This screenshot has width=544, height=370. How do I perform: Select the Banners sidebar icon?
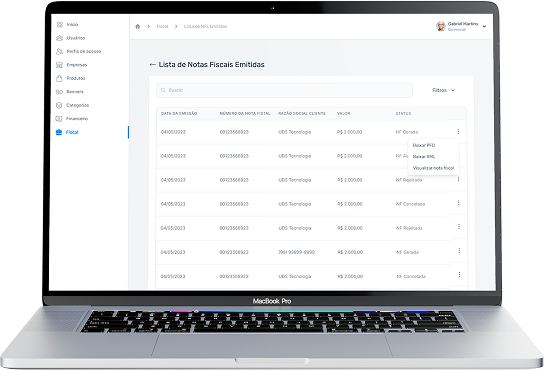pos(59,92)
